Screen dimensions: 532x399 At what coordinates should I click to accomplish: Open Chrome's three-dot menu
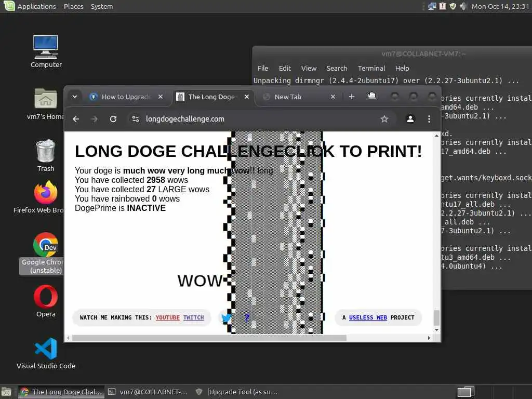(429, 119)
